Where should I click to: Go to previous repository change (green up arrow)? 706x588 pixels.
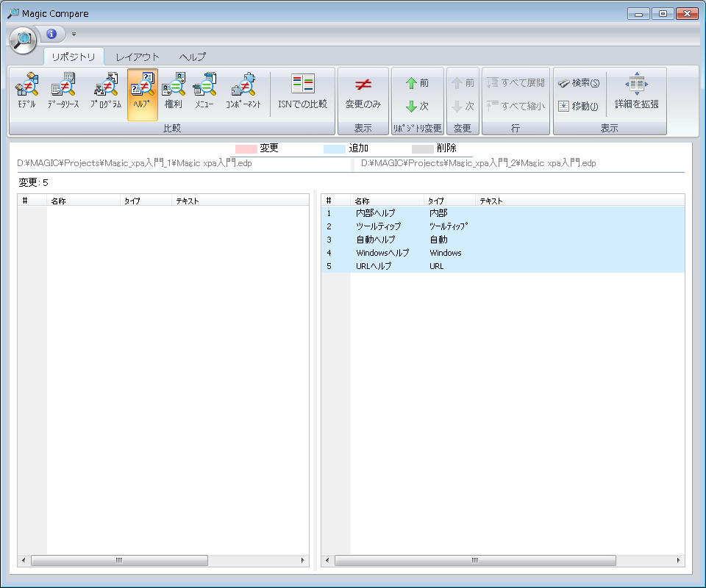tap(418, 83)
